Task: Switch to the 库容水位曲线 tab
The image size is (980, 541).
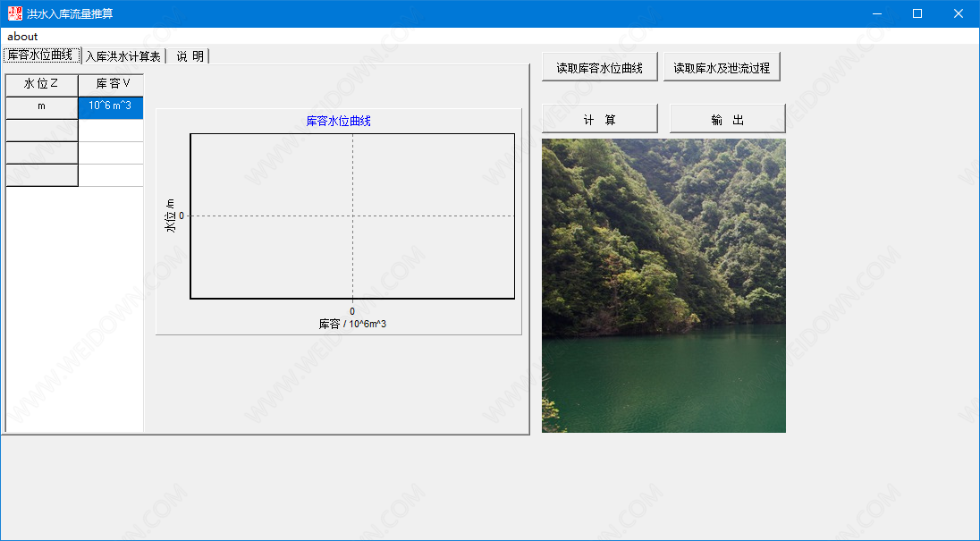Action: click(40, 55)
